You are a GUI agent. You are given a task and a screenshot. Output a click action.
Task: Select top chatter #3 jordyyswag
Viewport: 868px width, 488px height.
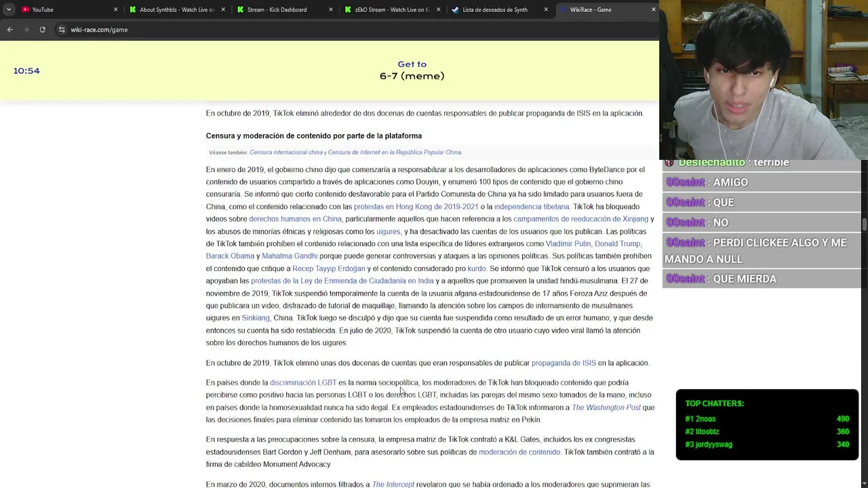[x=767, y=445]
